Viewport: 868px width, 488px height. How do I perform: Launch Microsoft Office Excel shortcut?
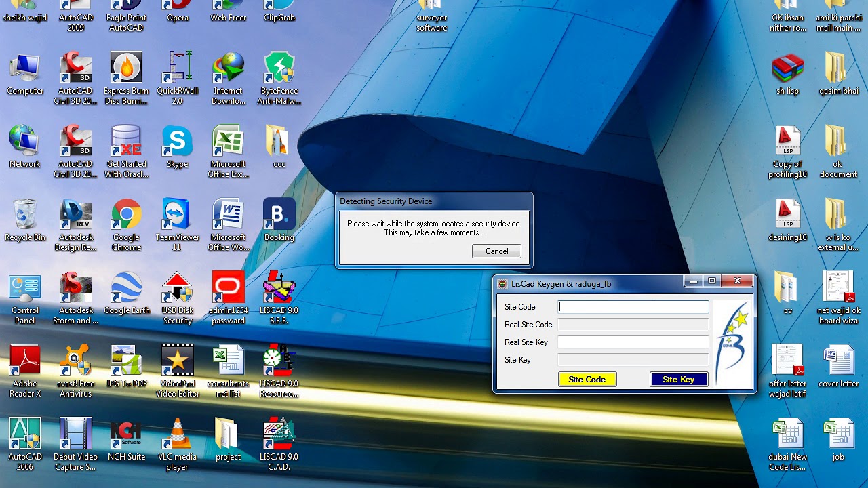[x=229, y=152]
